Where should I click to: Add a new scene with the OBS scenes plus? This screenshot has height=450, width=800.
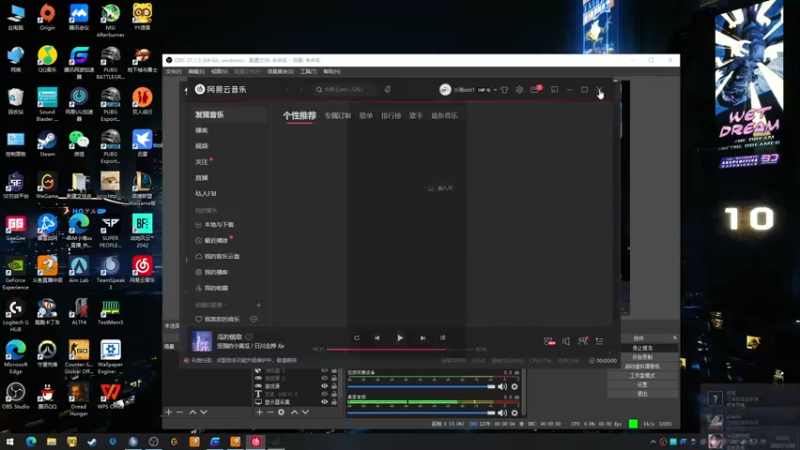(x=169, y=412)
